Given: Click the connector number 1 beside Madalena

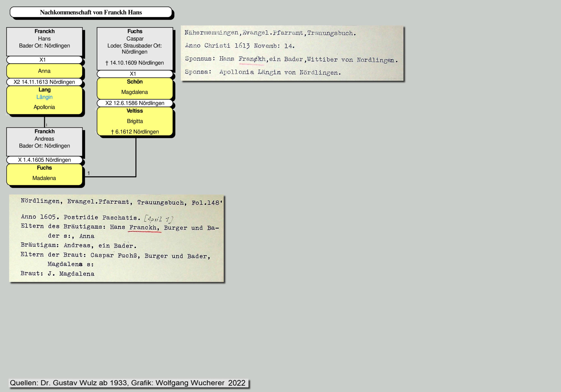Looking at the screenshot, I should point(89,173).
